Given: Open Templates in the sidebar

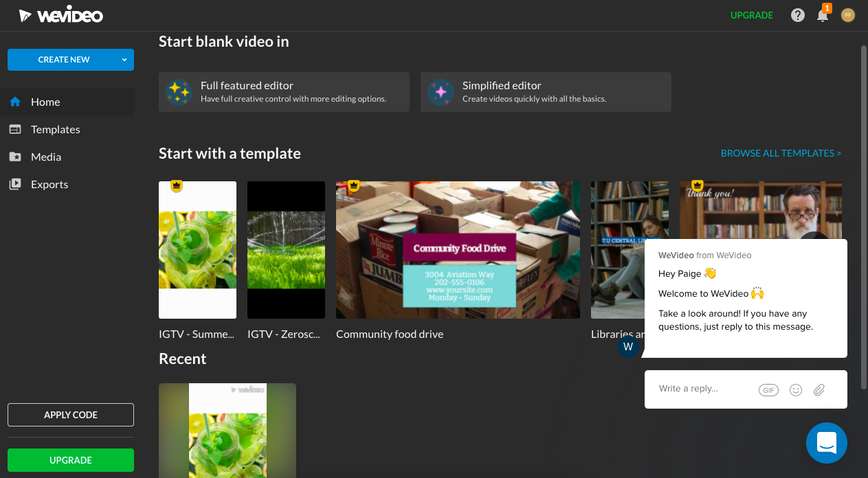Looking at the screenshot, I should (x=55, y=129).
